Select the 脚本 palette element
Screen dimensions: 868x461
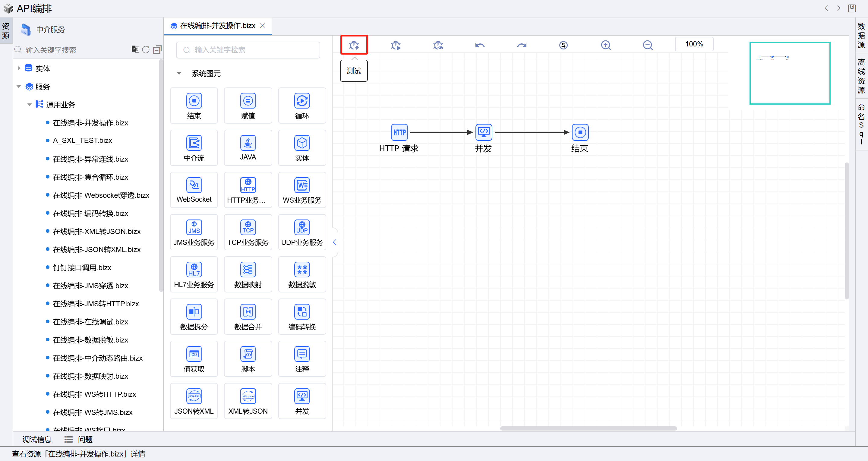(x=248, y=359)
